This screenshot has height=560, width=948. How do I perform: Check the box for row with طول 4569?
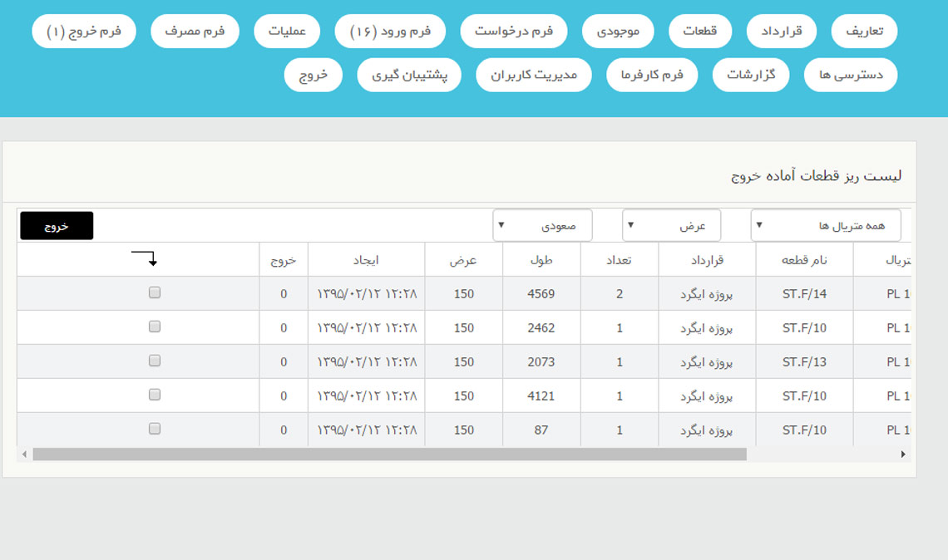155,292
